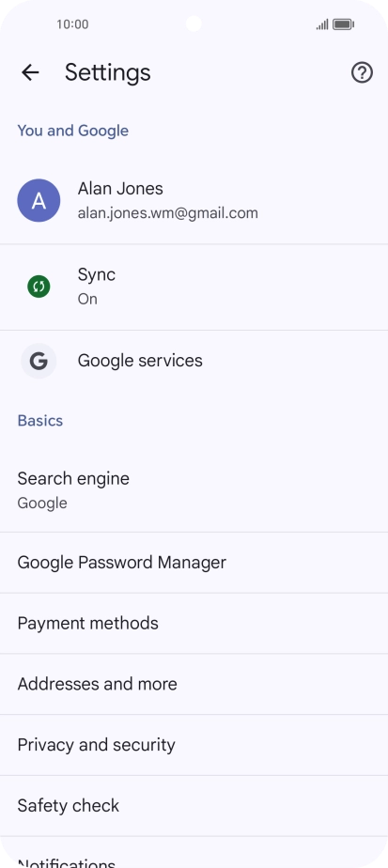Tap the green Sync status icon
The height and width of the screenshot is (868, 388).
click(39, 287)
